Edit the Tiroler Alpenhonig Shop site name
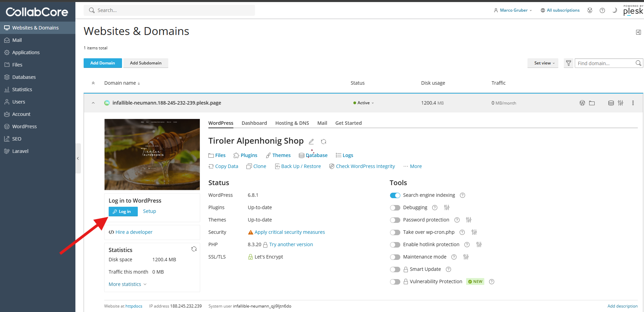This screenshot has width=644, height=312. pos(311,142)
